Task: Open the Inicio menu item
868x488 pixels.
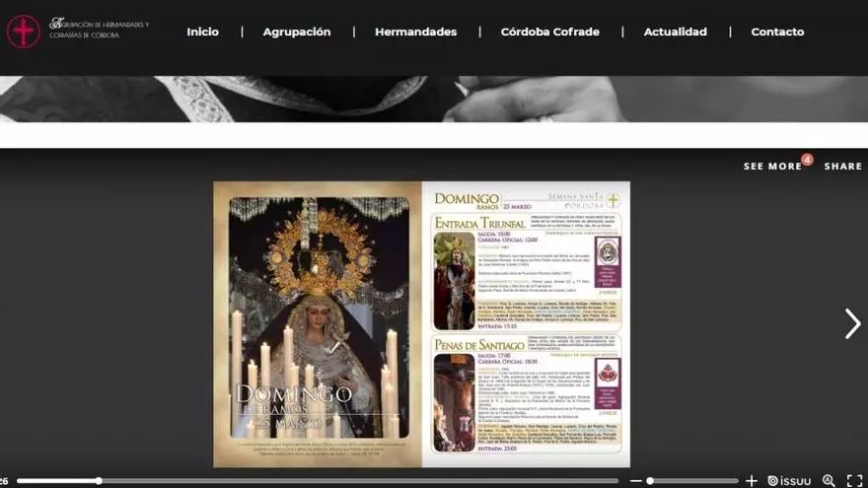Action: click(x=202, y=32)
